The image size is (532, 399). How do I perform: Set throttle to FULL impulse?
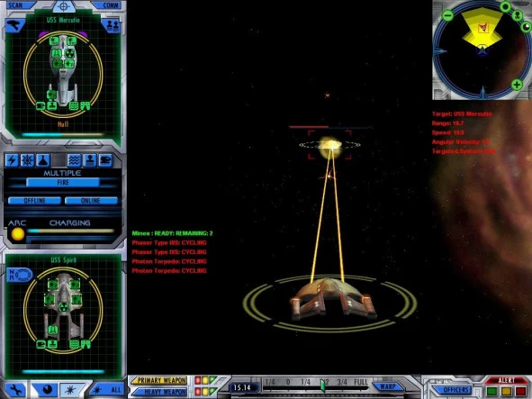pos(360,383)
